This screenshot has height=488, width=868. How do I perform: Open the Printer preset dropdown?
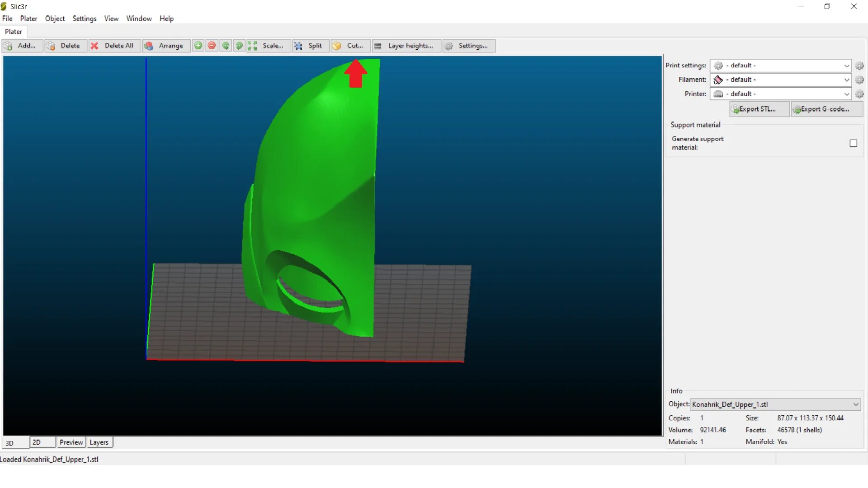[x=781, y=94]
